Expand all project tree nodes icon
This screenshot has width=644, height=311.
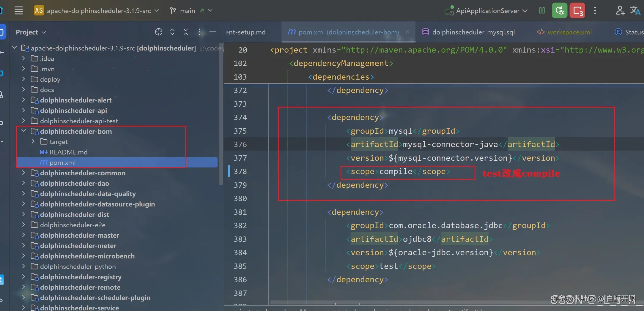[x=172, y=32]
